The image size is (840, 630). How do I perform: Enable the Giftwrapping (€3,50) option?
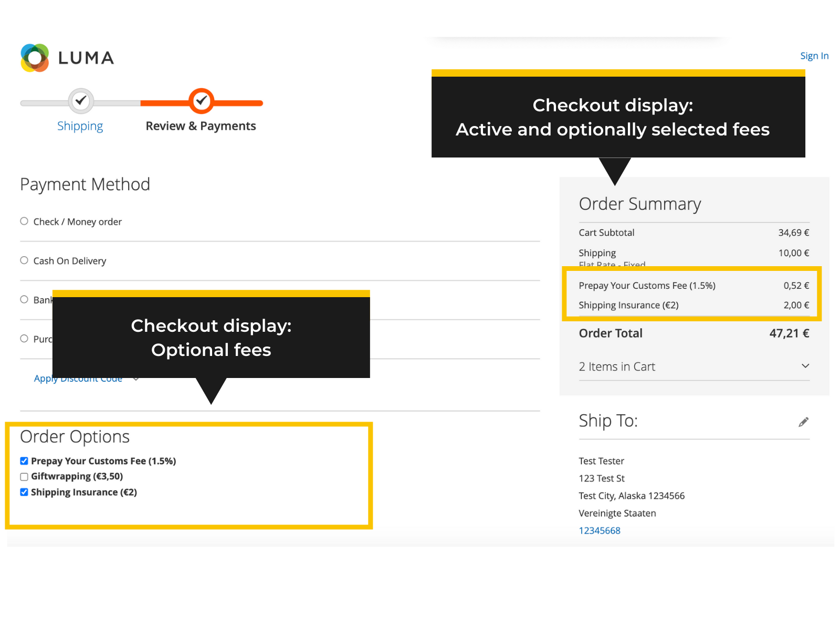pos(24,477)
